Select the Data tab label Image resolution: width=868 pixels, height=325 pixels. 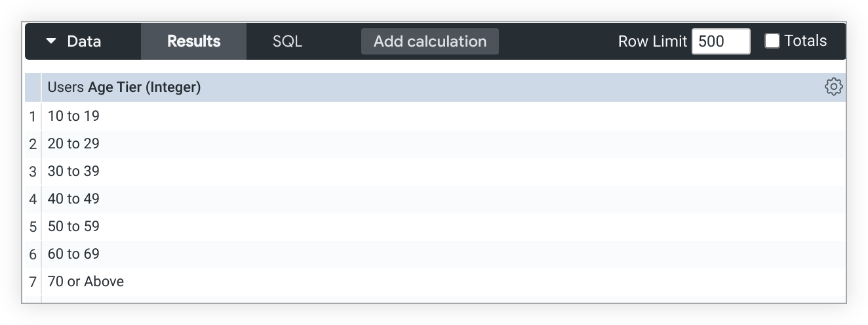[84, 41]
